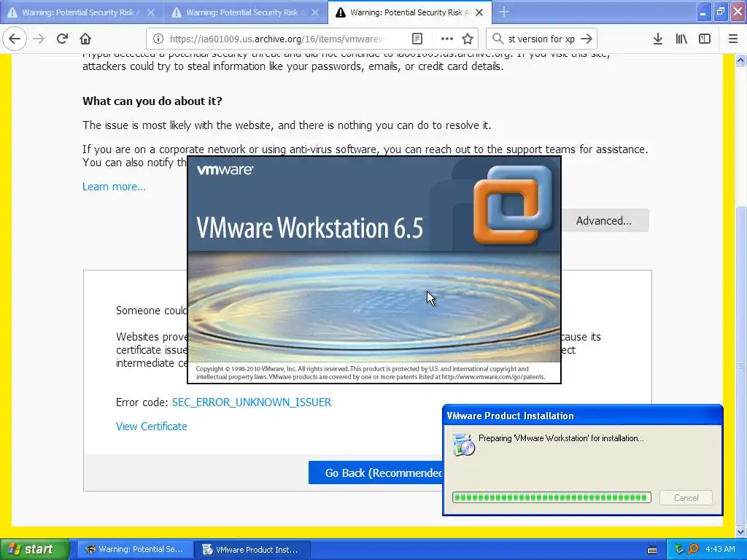Select the Warning browser taskbar button
Screen dimensions: 747x560
tap(135, 550)
